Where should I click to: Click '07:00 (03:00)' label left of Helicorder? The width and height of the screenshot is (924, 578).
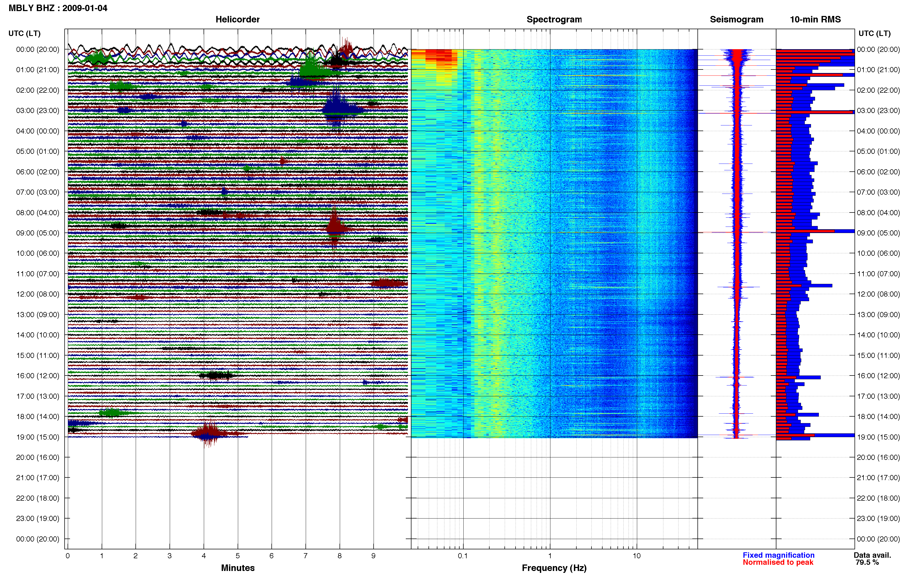click(x=38, y=192)
